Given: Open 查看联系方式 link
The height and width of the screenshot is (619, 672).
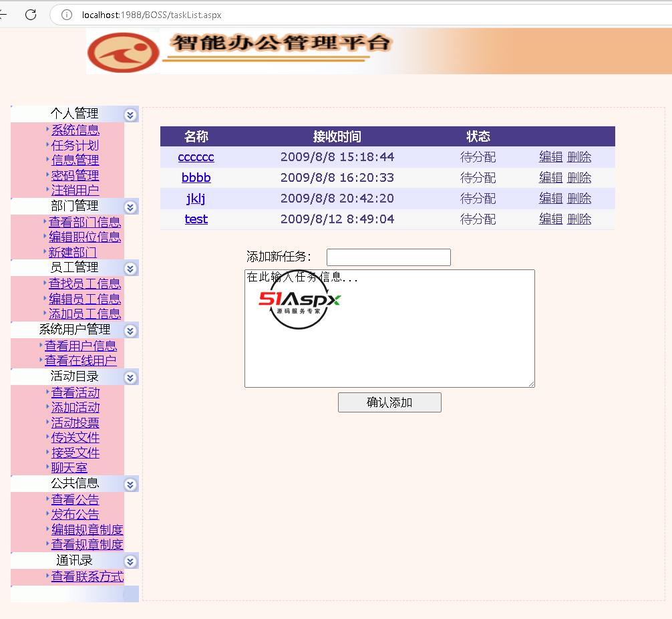Looking at the screenshot, I should pos(88,576).
